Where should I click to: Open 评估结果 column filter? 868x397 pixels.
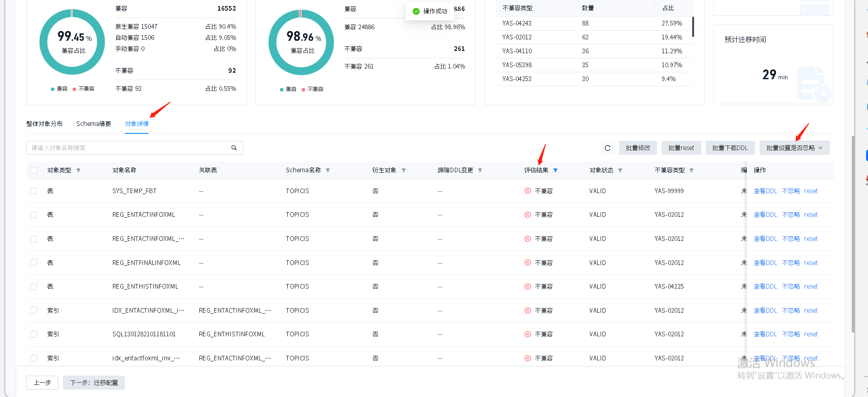point(555,170)
